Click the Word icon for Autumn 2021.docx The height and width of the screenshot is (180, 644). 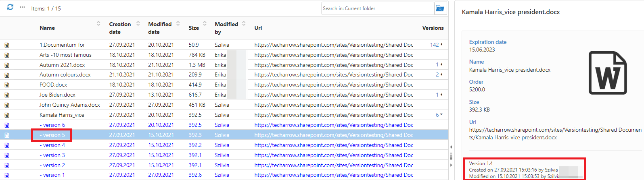click(7, 65)
